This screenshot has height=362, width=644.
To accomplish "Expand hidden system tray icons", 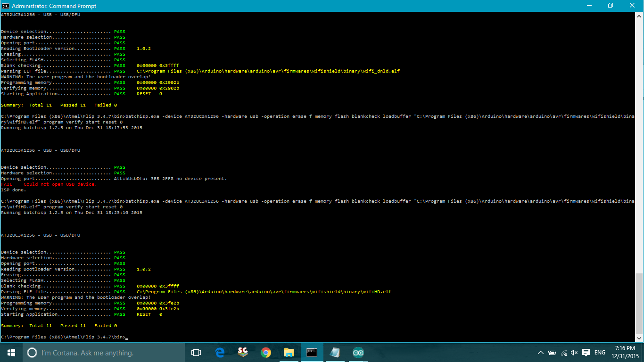I will coord(541,352).
